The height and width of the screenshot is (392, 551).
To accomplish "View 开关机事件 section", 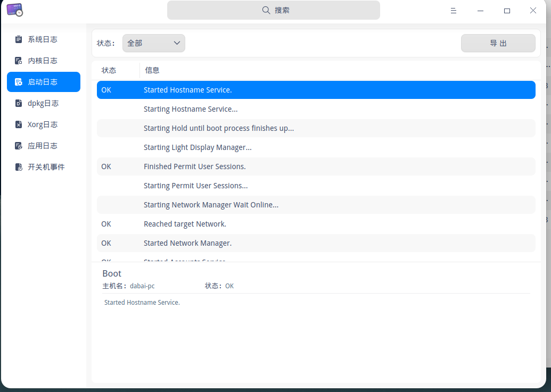I will point(44,167).
